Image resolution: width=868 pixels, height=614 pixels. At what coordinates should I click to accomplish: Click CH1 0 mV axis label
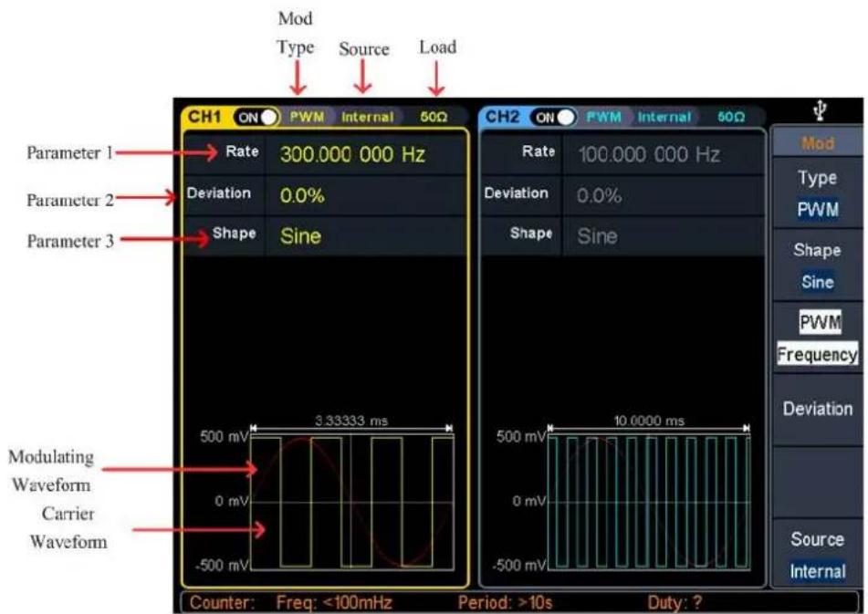232,501
